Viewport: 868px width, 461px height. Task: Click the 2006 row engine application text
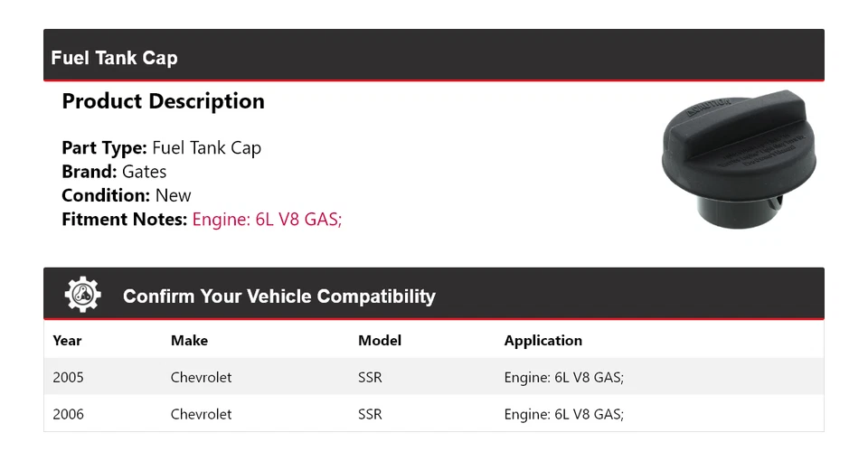(x=563, y=414)
